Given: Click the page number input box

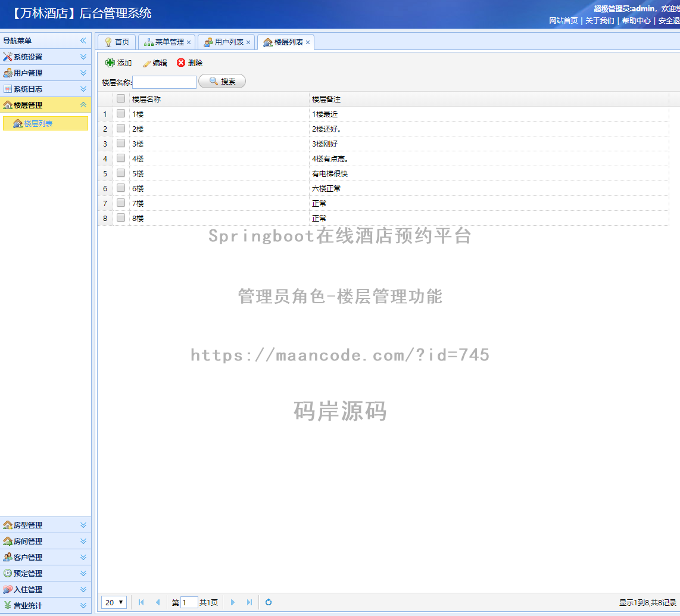Looking at the screenshot, I should (x=189, y=602).
